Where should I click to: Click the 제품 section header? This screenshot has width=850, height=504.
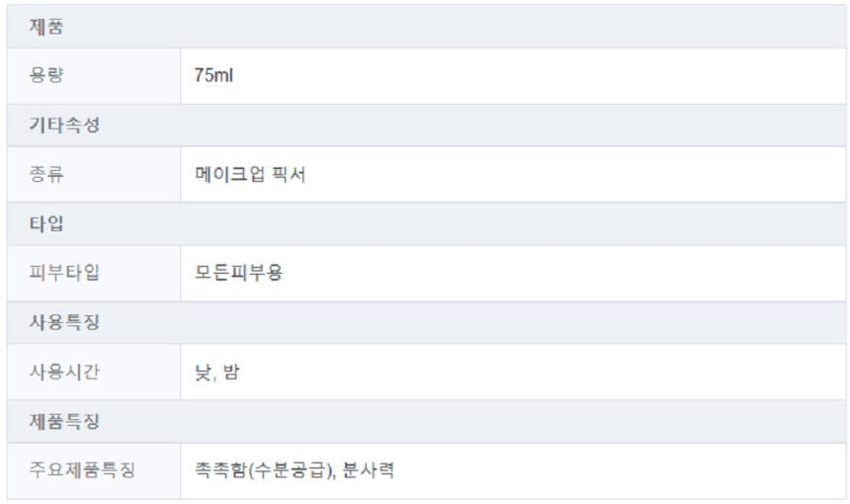click(x=46, y=28)
